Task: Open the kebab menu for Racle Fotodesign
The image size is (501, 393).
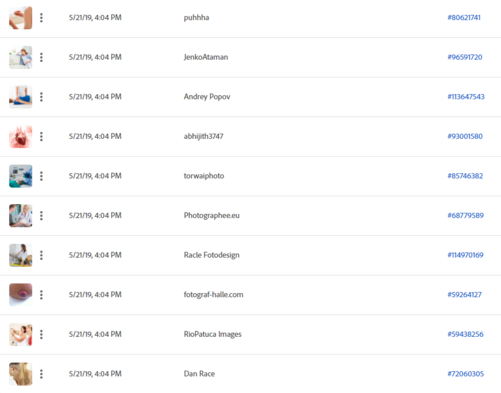Action: 41,255
